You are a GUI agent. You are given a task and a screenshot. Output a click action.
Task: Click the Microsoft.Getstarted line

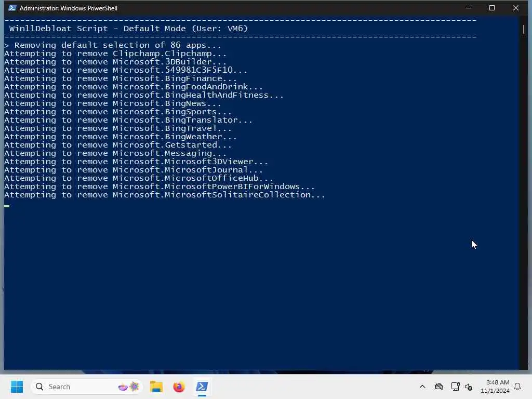pos(118,145)
